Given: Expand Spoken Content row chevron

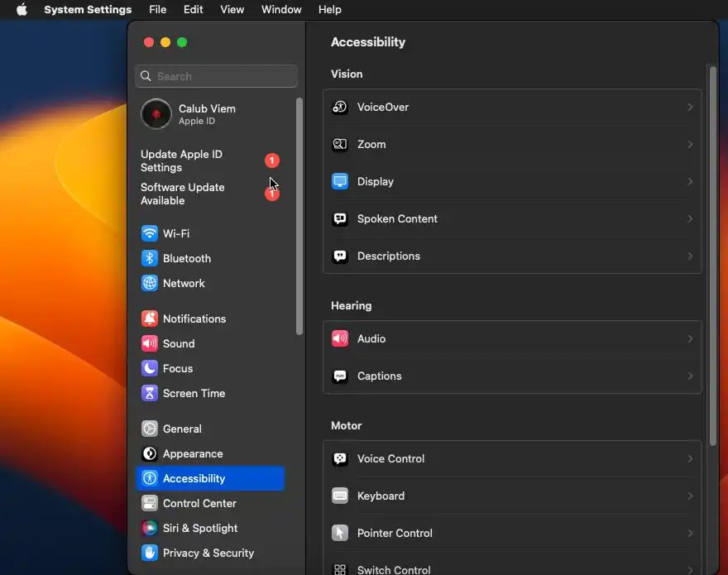Looking at the screenshot, I should coord(690,218).
